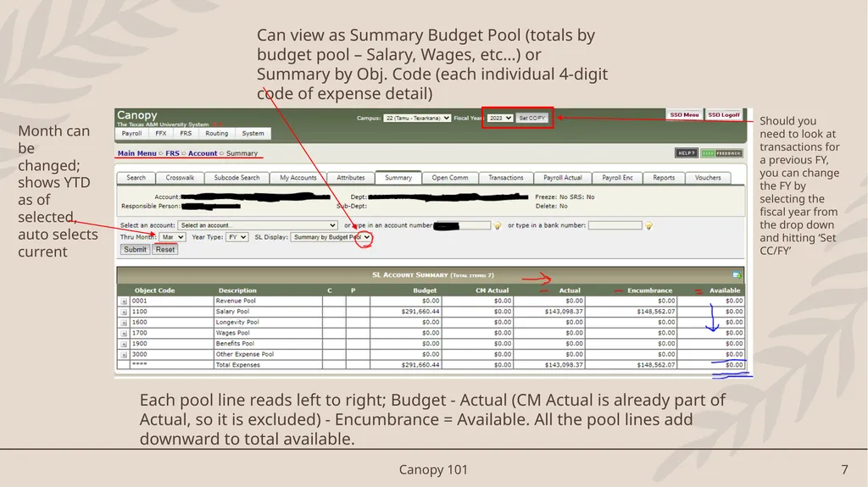Click the Other Expense Pool description cell
Screen dimensions: 868x487
pos(268,354)
